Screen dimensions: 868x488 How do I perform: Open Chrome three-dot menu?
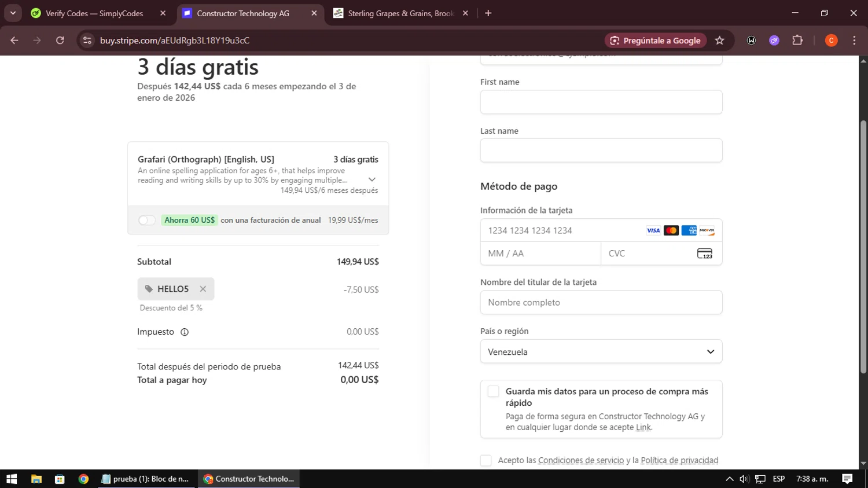(x=854, y=41)
